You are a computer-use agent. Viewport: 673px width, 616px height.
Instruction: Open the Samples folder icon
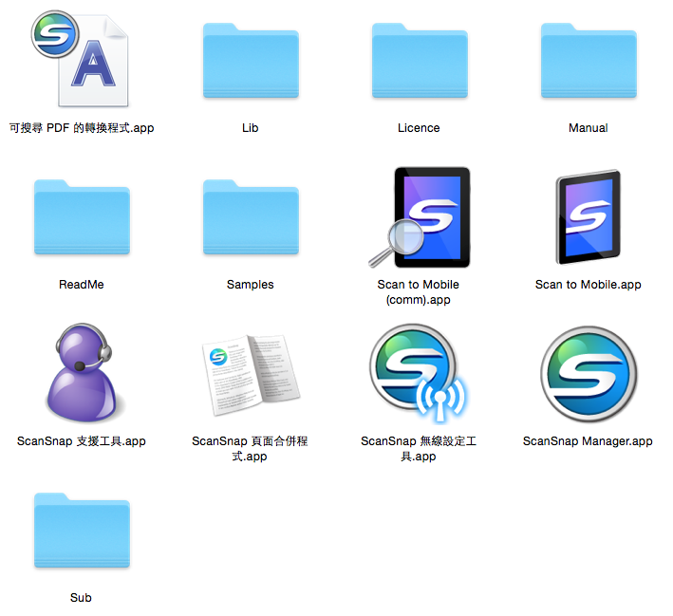[251, 217]
